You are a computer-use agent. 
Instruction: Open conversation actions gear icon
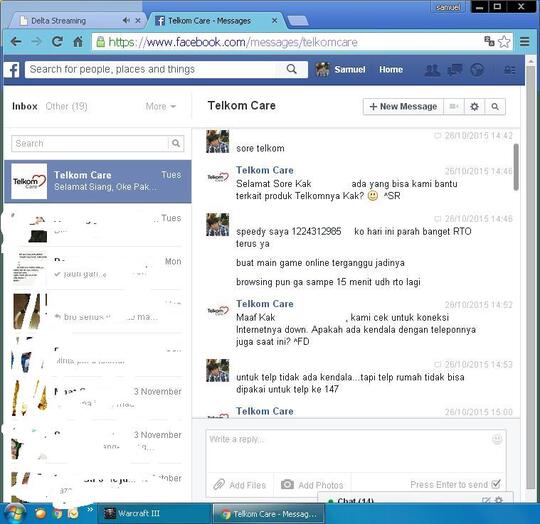(474, 106)
